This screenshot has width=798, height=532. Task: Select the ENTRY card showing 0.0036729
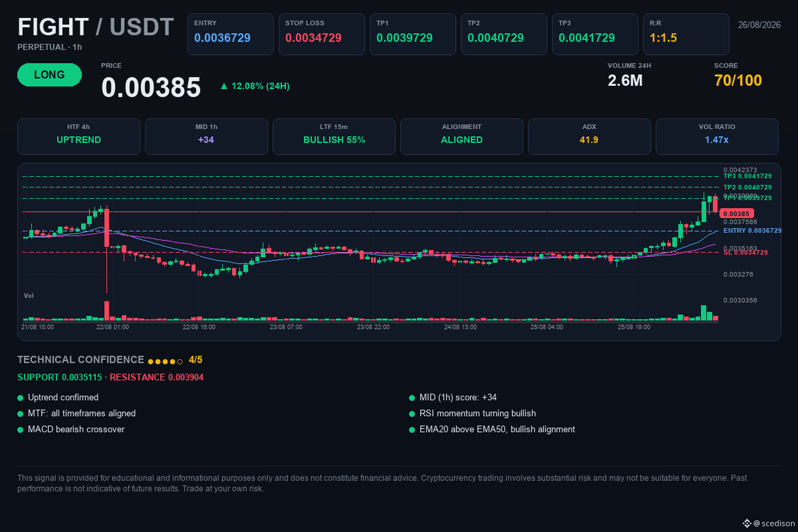point(231,34)
